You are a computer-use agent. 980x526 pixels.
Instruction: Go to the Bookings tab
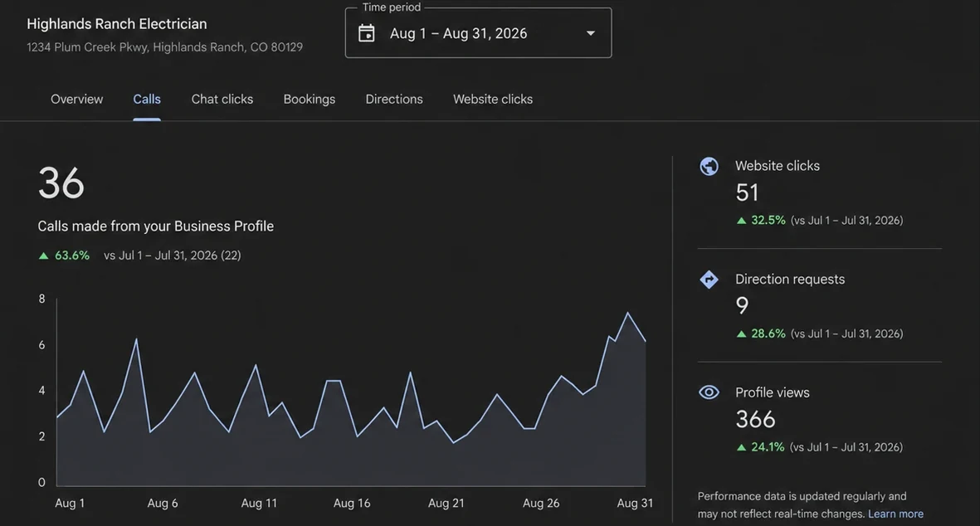click(310, 100)
